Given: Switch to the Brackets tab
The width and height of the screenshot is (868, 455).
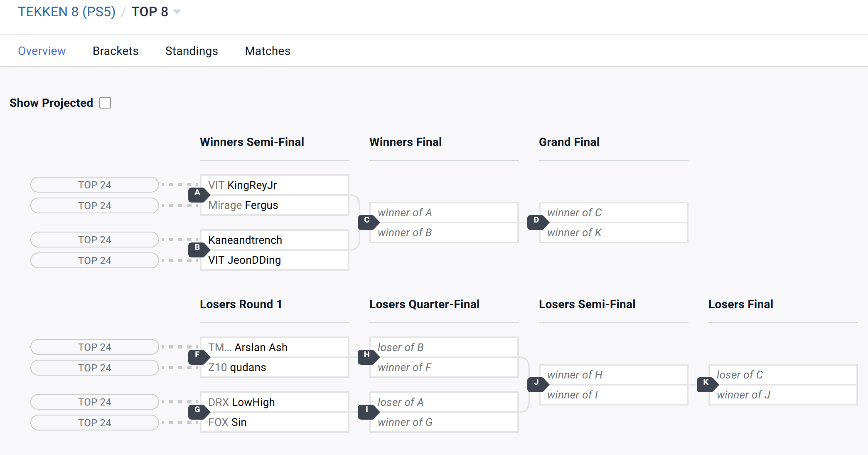Looking at the screenshot, I should [116, 51].
